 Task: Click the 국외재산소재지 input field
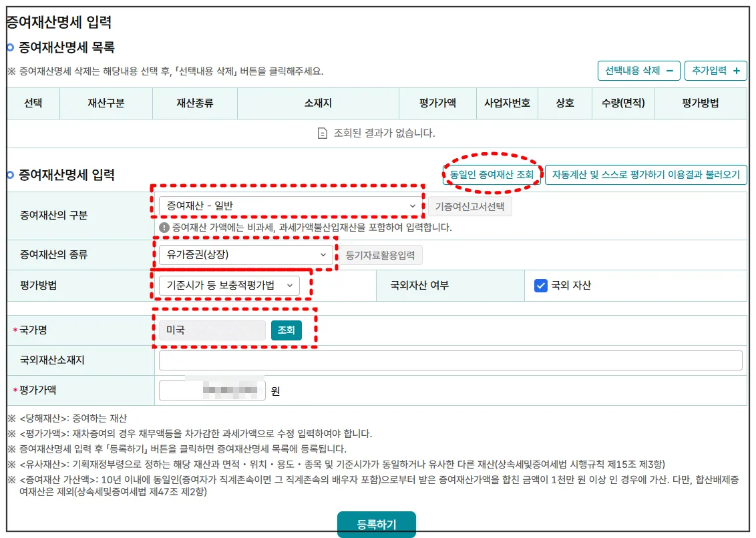coord(450,360)
